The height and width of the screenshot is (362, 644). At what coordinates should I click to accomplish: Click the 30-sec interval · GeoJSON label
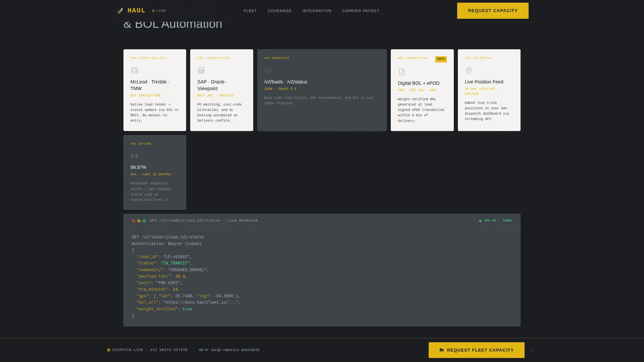(x=482, y=91)
